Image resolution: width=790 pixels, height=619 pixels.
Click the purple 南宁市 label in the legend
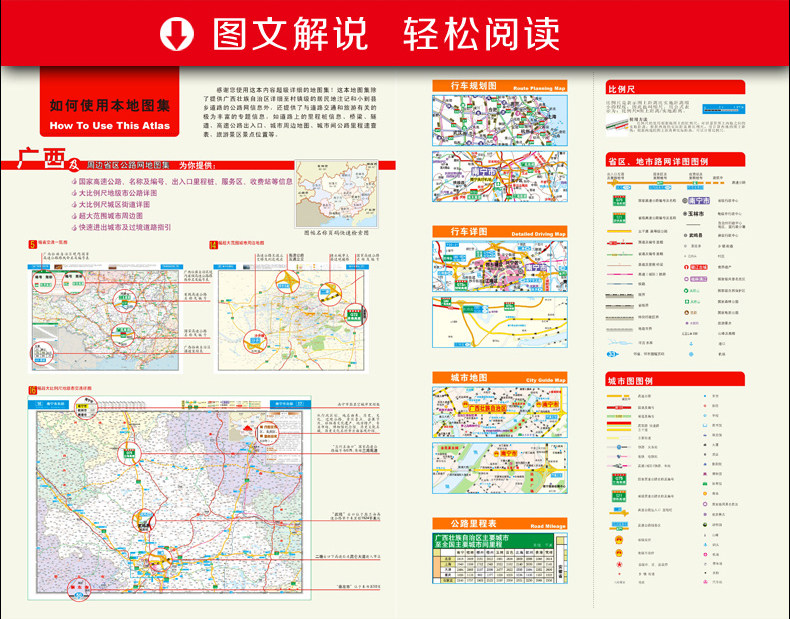[x=698, y=200]
